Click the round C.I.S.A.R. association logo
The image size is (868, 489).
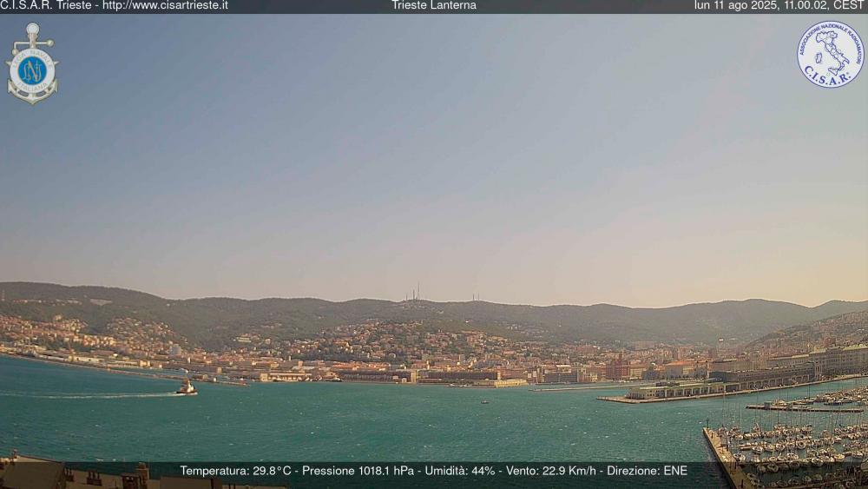tap(830, 54)
